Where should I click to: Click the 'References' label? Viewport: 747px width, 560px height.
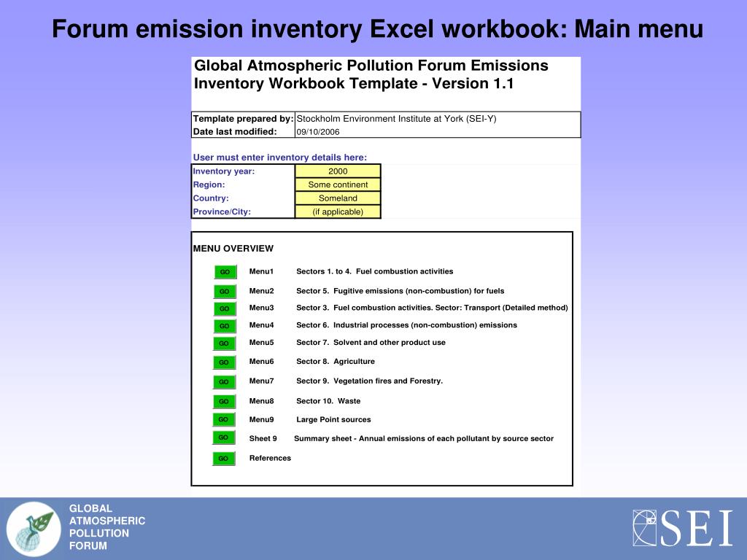(270, 458)
